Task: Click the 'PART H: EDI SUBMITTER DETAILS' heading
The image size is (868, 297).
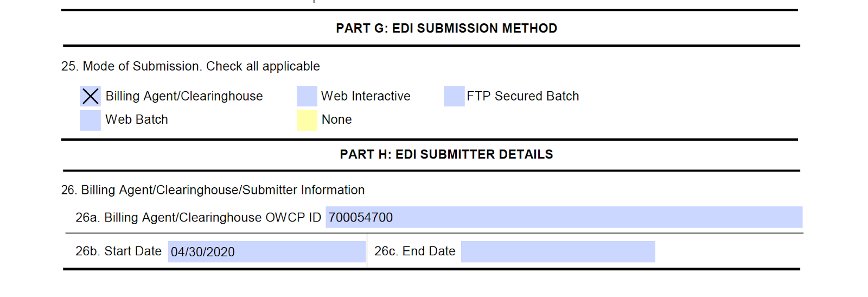Action: point(446,154)
